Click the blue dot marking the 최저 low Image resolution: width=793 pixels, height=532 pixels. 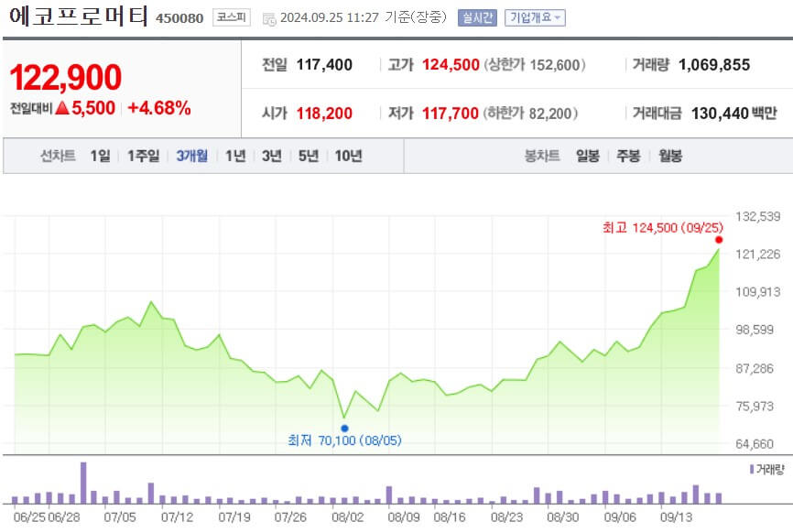(345, 428)
